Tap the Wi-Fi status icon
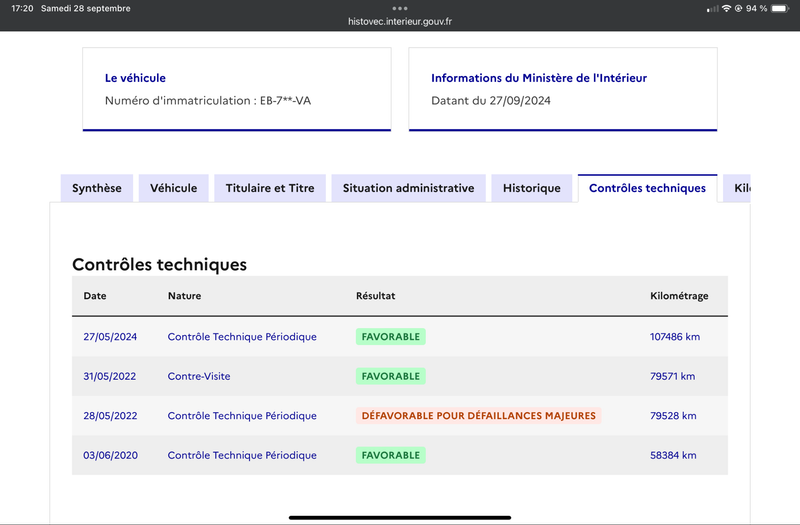800x525 pixels. pyautogui.click(x=726, y=8)
